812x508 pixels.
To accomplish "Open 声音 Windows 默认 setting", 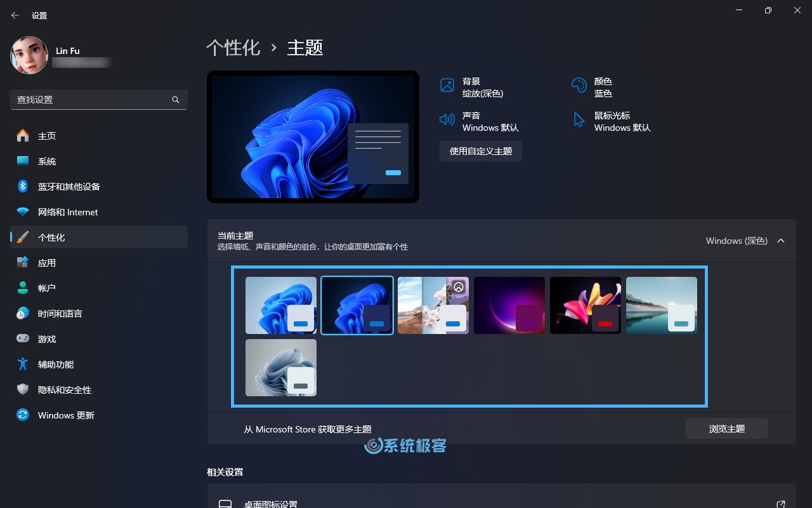I will (x=479, y=121).
